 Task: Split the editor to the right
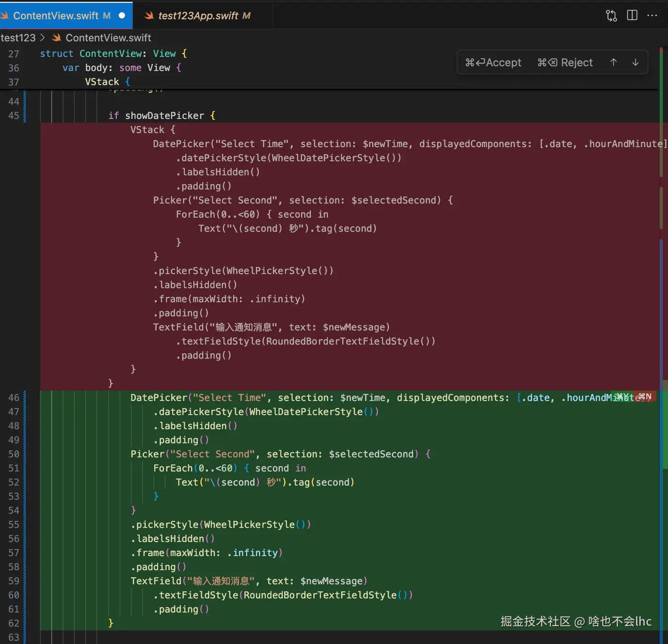(x=632, y=16)
